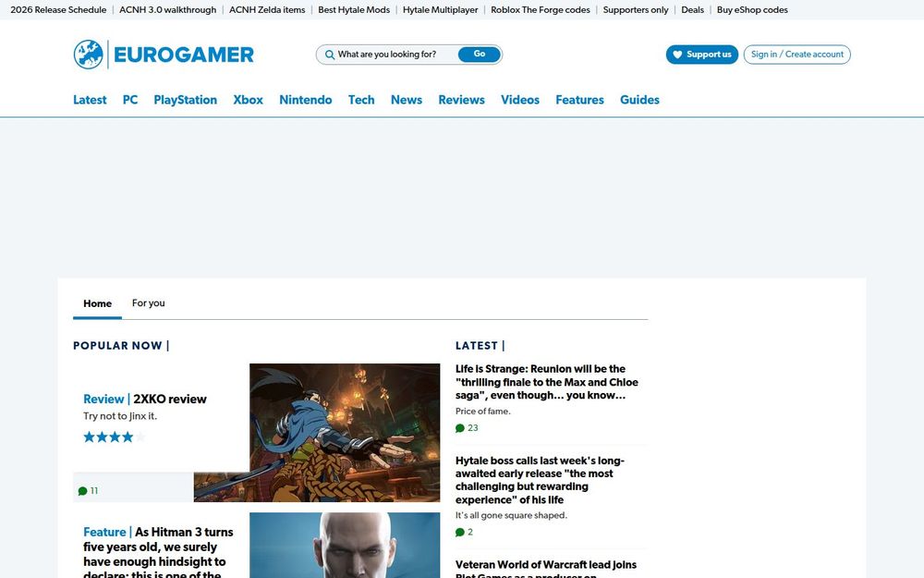Click comment icon under Life is Strange article
The image size is (924, 578).
point(460,428)
